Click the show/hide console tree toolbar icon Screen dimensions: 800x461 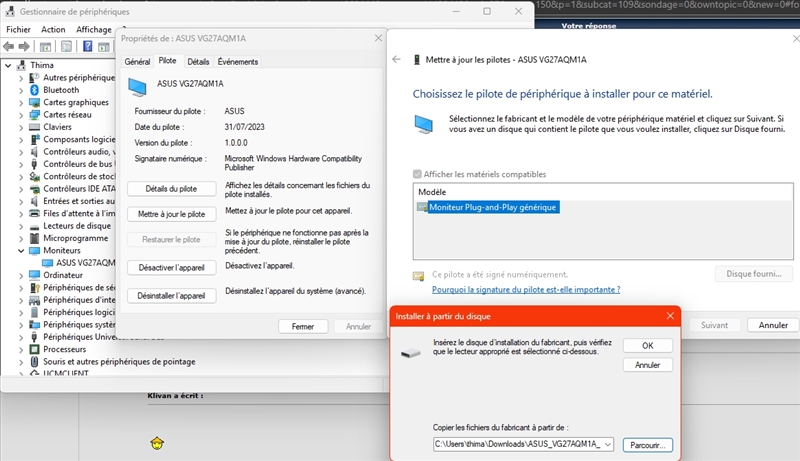tap(45, 47)
